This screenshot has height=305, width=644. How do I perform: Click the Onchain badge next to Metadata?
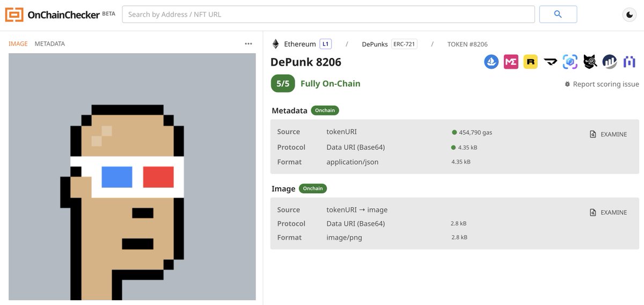pyautogui.click(x=325, y=111)
